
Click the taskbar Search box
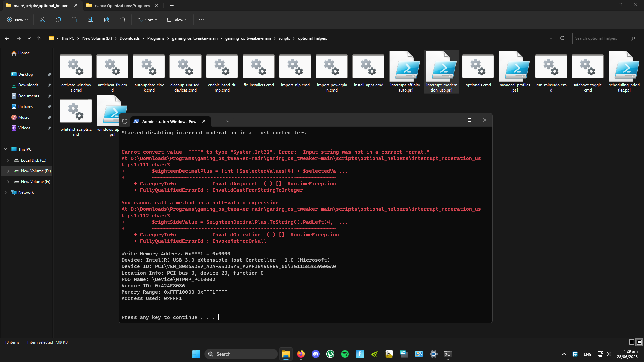[241, 354]
